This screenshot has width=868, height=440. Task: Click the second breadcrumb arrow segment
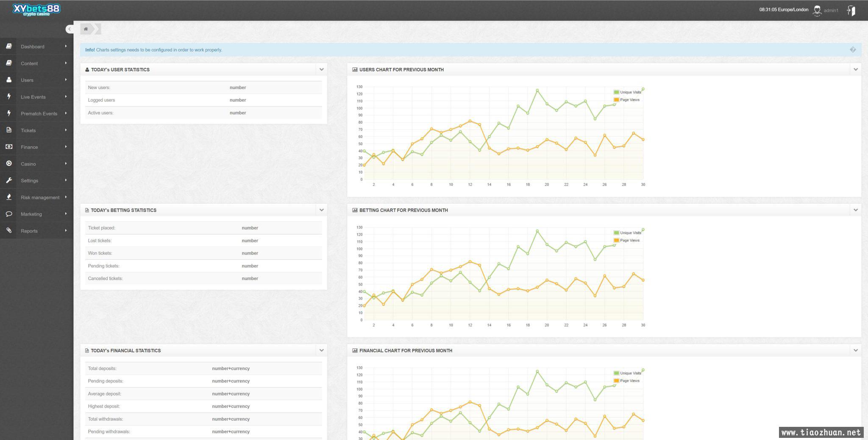click(98, 29)
